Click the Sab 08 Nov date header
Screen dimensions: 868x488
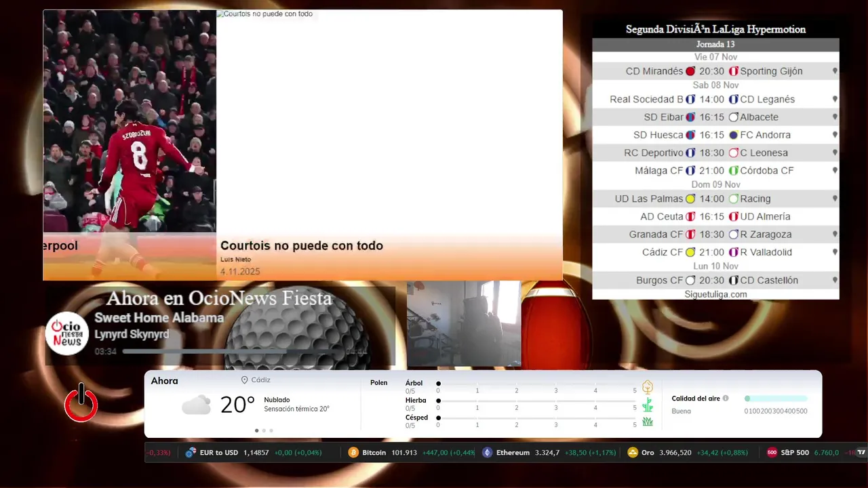pos(715,85)
